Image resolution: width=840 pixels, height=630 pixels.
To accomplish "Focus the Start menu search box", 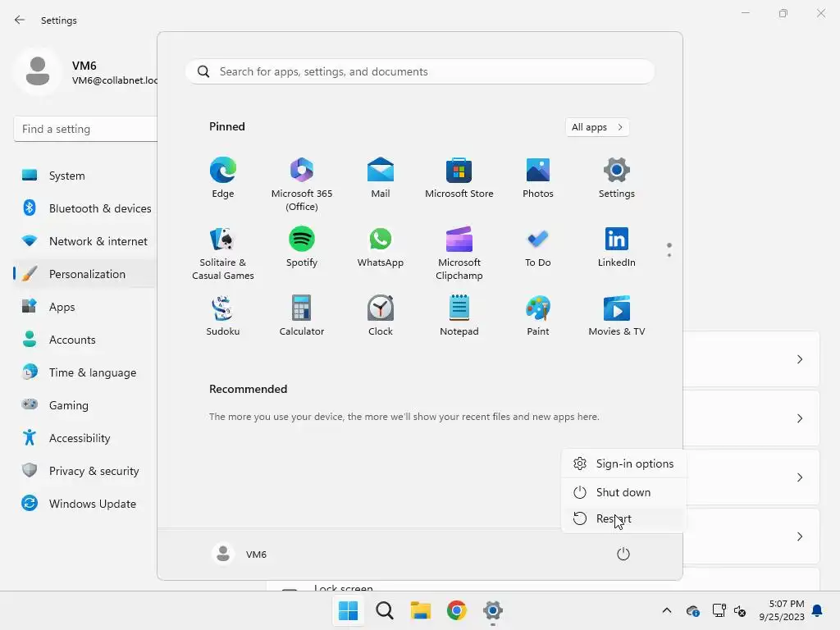I will (x=420, y=72).
